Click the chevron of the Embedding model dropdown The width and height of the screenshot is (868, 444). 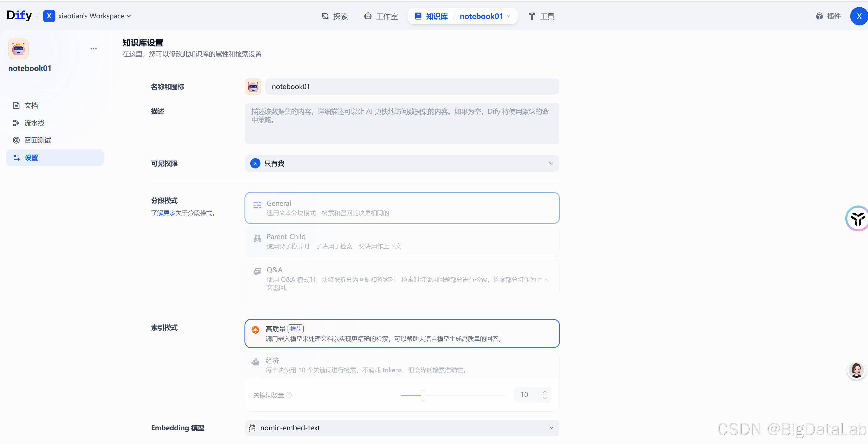tap(551, 428)
